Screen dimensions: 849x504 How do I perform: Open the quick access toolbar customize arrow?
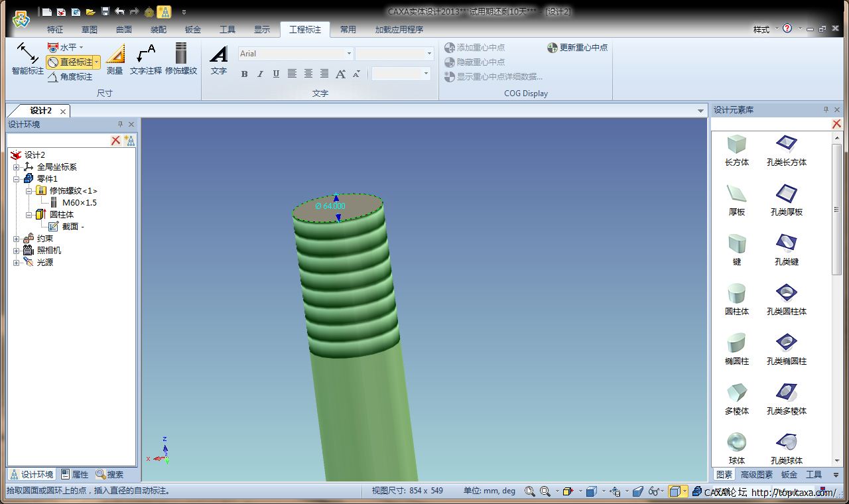point(184,12)
